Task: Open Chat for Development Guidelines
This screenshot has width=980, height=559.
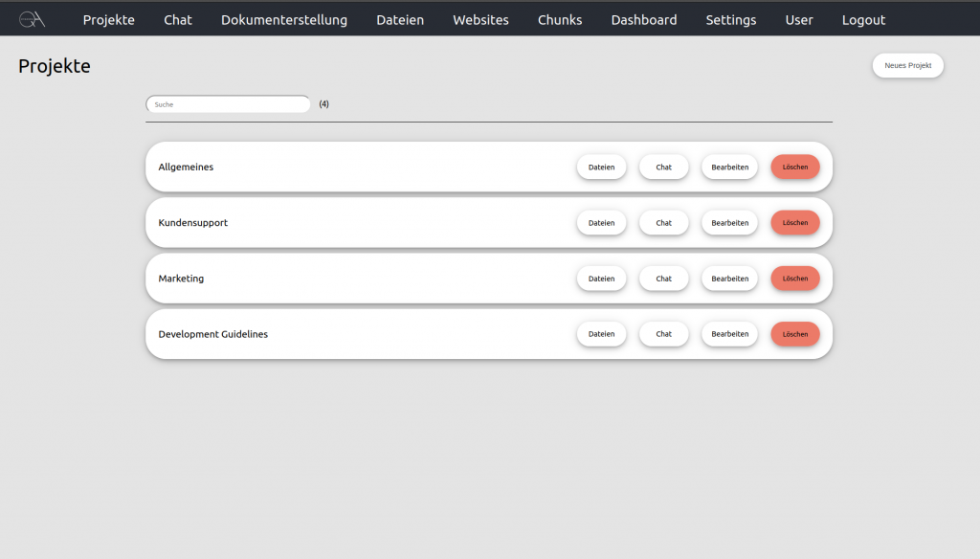Action: [663, 334]
